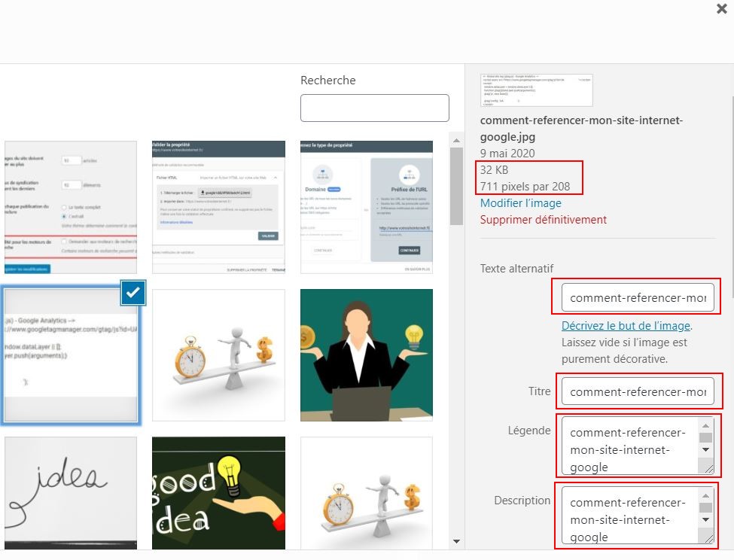Click the date text 9 mai 2020
The image size is (734, 560).
(x=507, y=154)
